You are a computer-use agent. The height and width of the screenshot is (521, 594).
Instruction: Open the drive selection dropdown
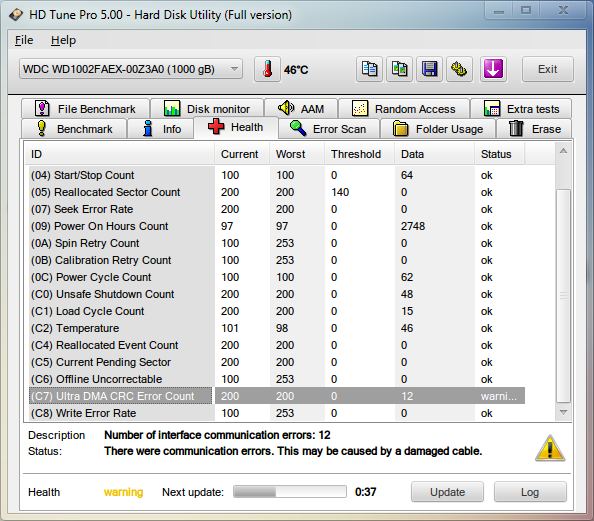(x=131, y=69)
